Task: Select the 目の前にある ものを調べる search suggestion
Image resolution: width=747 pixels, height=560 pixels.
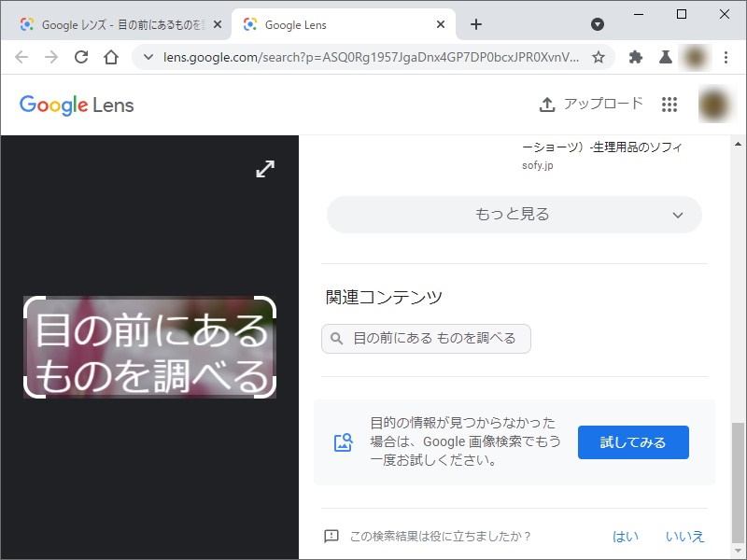Action: pos(426,339)
